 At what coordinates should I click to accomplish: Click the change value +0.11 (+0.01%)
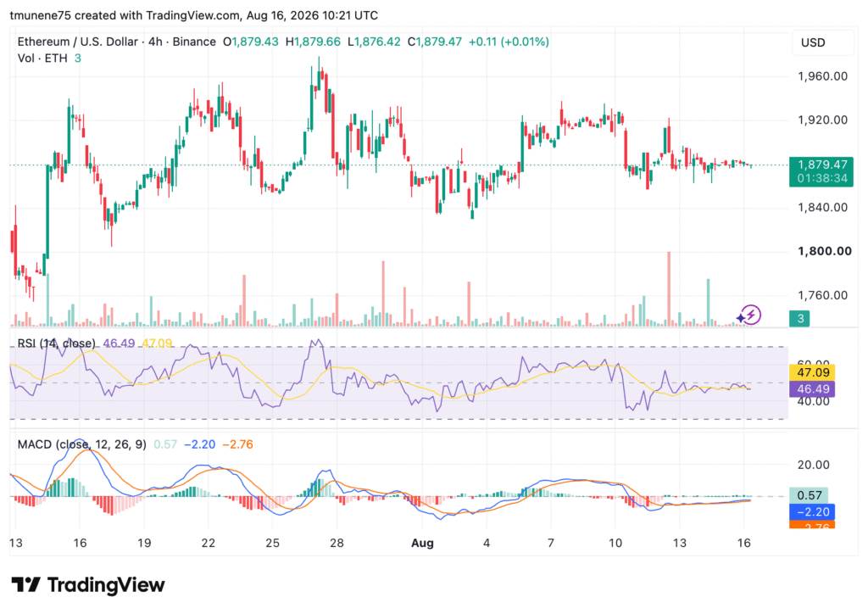click(509, 42)
